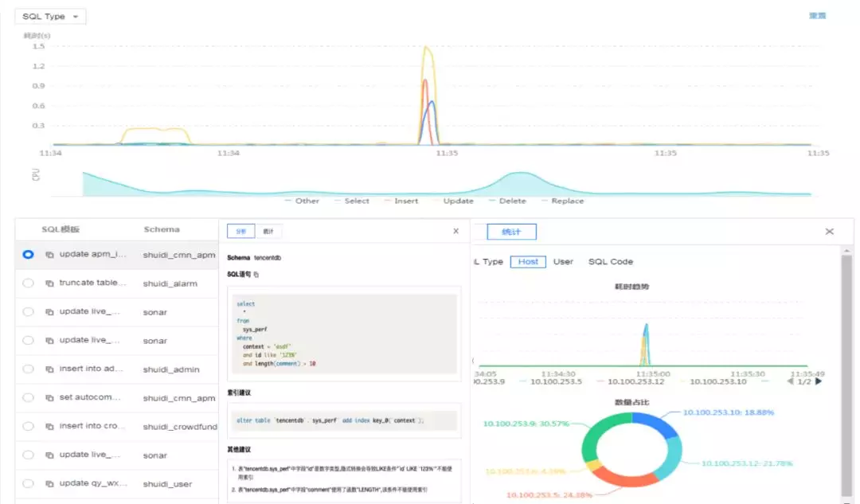Open the SQL Type dropdown
Viewport: 860px width, 504px height.
[50, 17]
